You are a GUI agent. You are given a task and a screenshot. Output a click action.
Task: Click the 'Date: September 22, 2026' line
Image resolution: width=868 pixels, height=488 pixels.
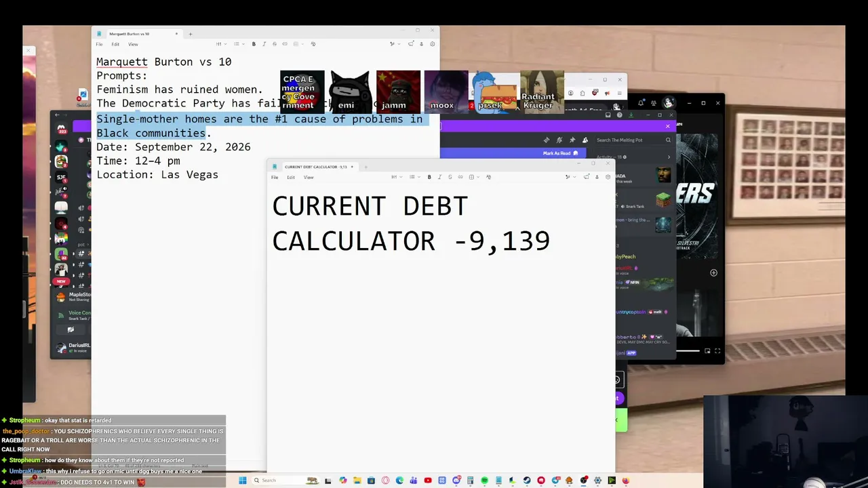pyautogui.click(x=174, y=147)
